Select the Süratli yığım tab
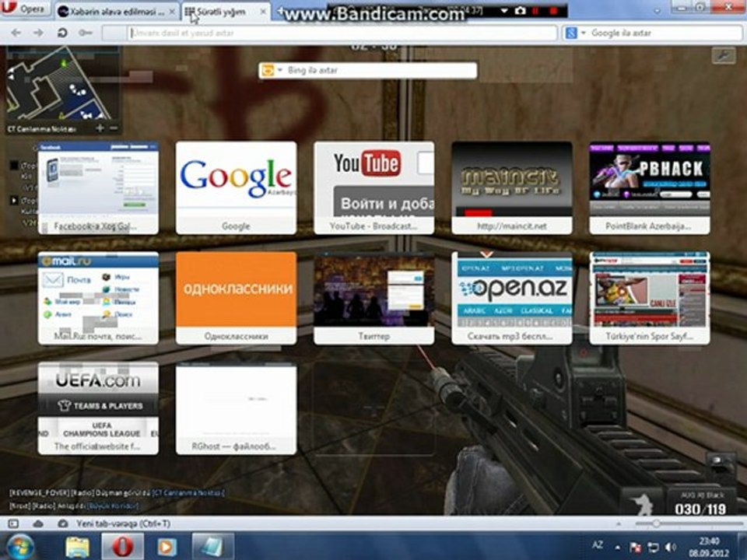747x560 pixels. (222, 12)
